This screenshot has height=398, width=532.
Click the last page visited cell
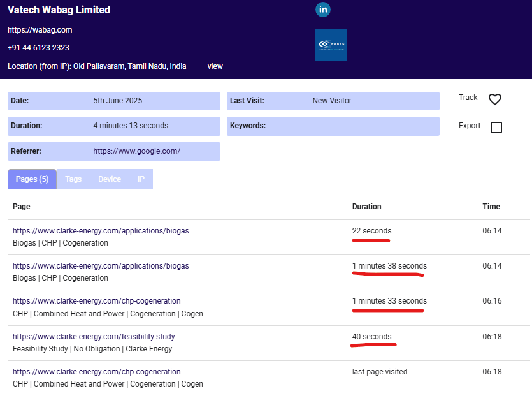pyautogui.click(x=380, y=371)
